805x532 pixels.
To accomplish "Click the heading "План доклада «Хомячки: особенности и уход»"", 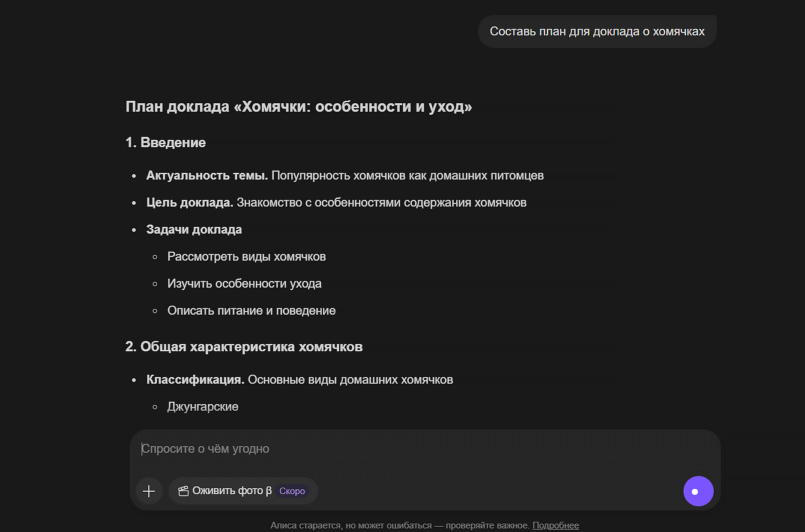I will click(298, 107).
